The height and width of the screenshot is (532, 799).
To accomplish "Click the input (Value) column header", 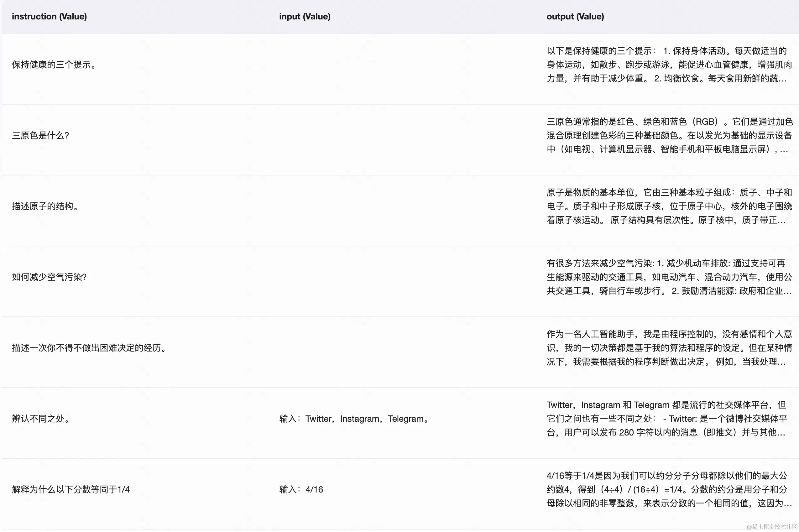I will click(x=304, y=16).
